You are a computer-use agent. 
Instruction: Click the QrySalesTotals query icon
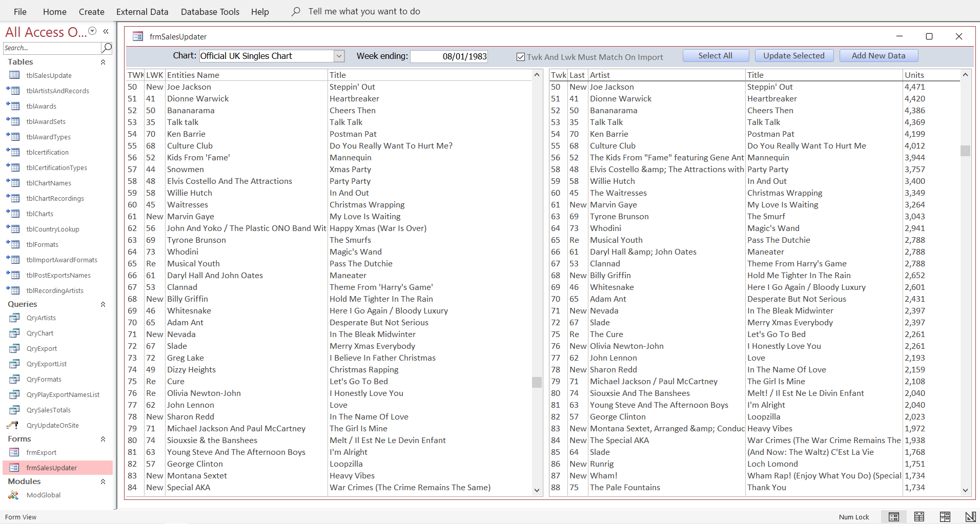point(14,410)
